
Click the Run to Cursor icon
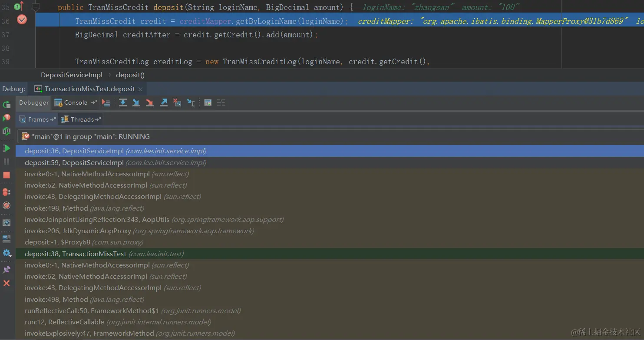191,102
